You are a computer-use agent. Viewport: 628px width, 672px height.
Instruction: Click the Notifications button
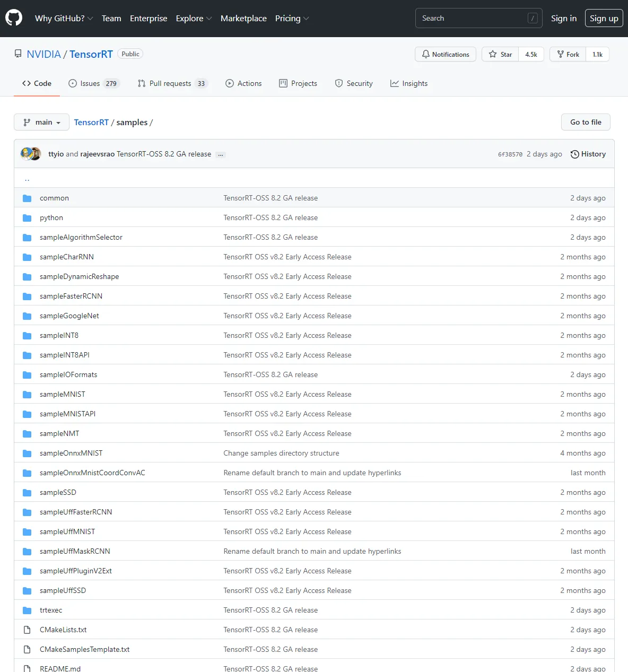point(446,54)
